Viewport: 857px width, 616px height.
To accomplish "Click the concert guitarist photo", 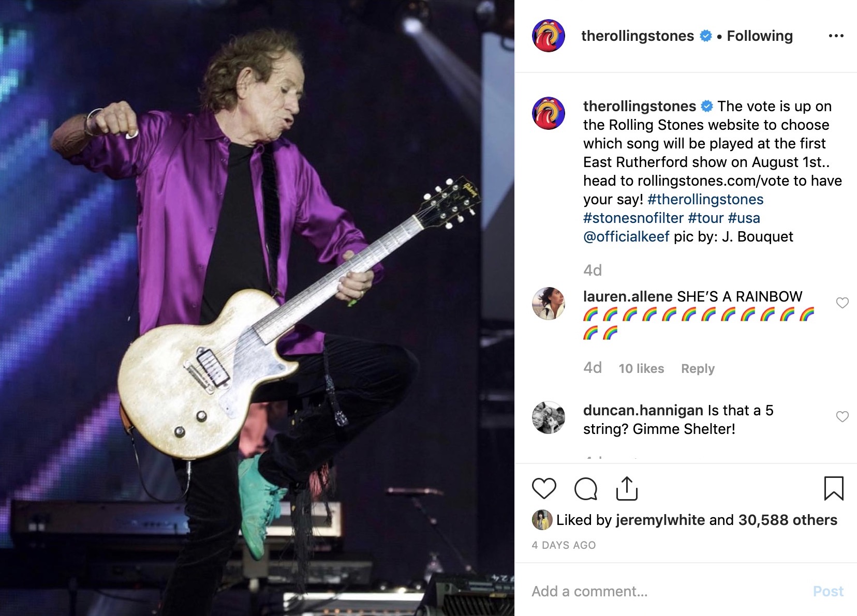I will pos(257,308).
